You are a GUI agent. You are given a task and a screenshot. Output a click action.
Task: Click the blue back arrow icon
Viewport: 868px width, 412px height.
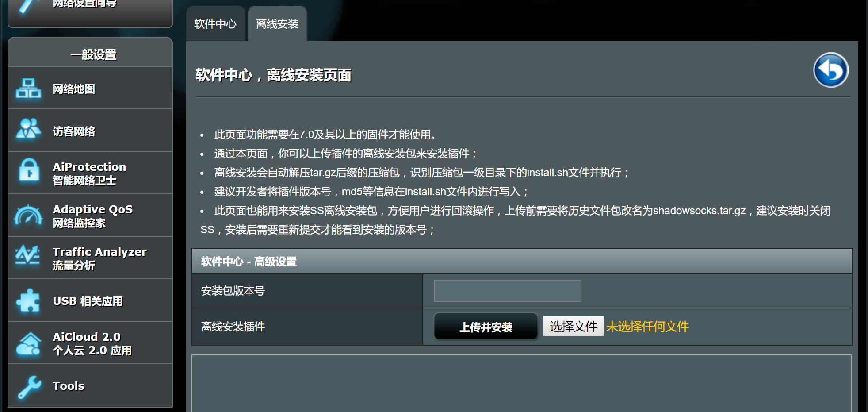point(830,70)
